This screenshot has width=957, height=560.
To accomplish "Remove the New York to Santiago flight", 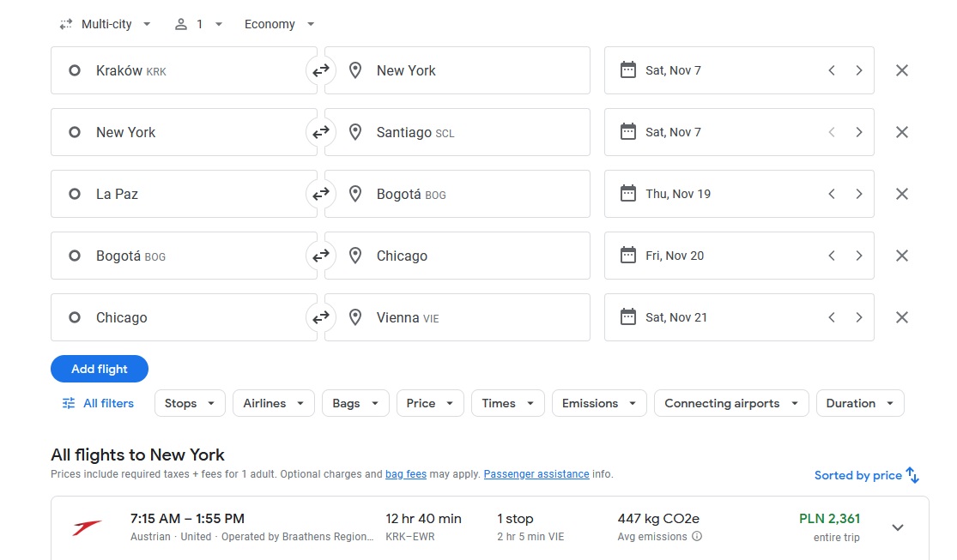I will [x=901, y=132].
